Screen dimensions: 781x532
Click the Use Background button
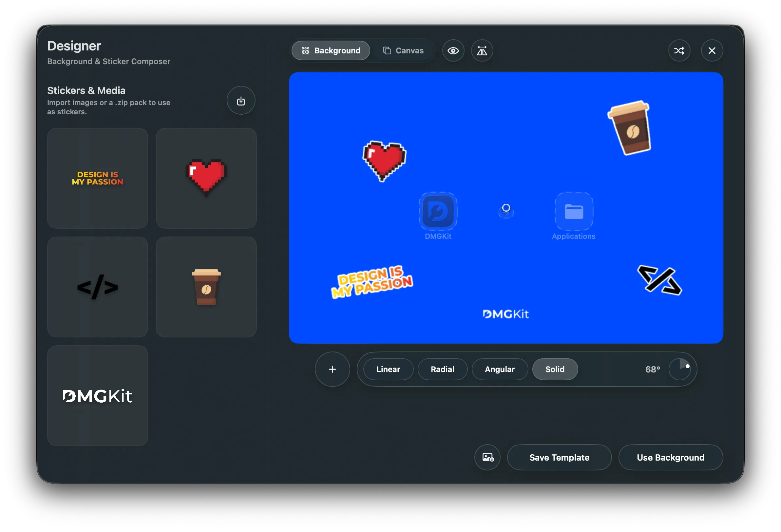pyautogui.click(x=671, y=457)
